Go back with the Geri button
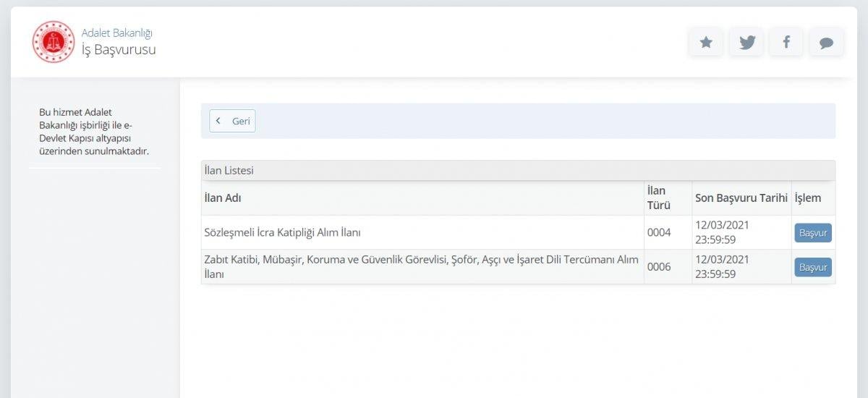The image size is (868, 398). (x=232, y=121)
